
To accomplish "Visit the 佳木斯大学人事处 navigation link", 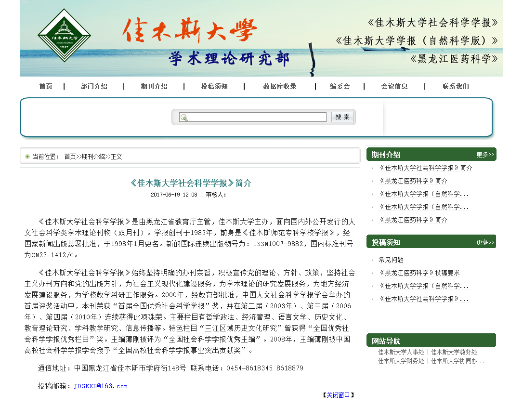I will pos(401,352).
